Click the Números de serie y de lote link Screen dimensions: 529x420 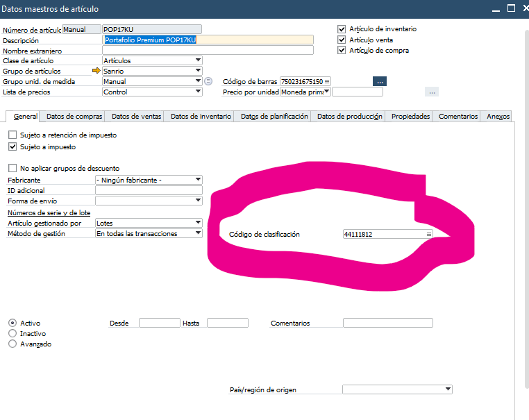pyautogui.click(x=49, y=212)
